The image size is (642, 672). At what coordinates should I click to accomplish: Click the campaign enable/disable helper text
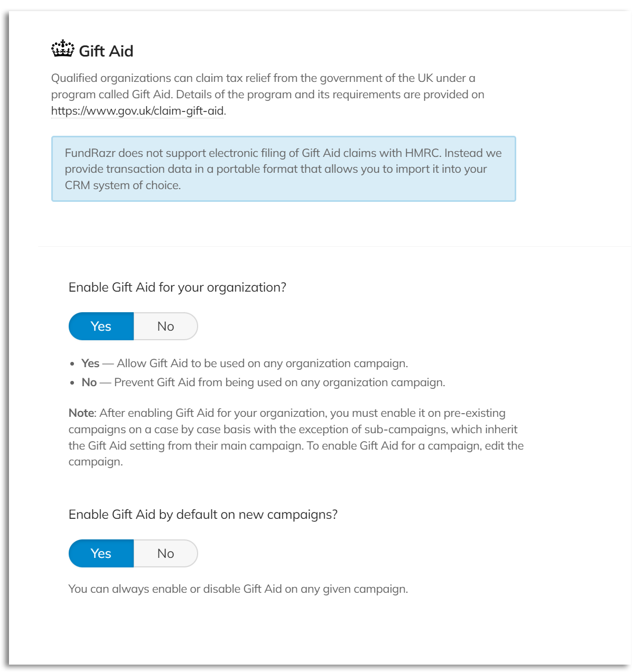pyautogui.click(x=238, y=588)
